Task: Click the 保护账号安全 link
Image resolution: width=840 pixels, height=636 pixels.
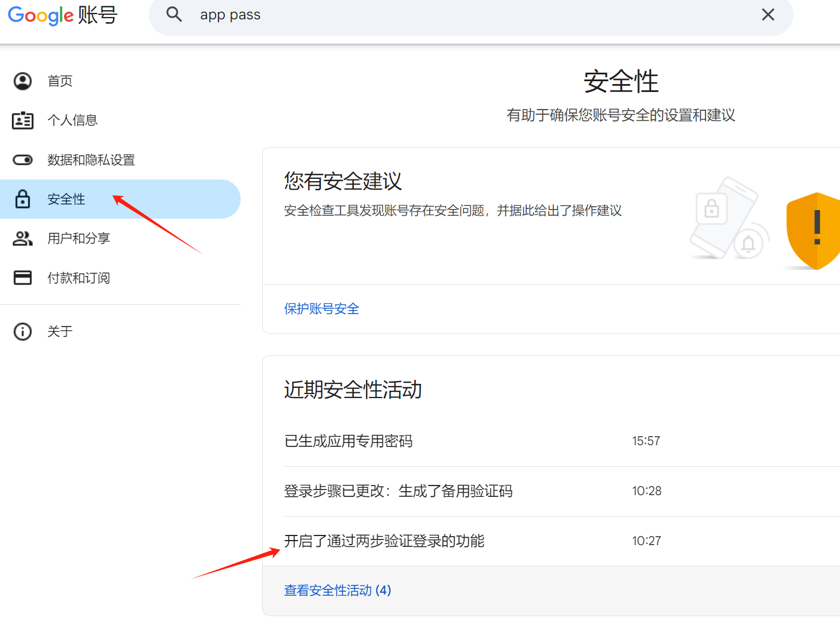Action: click(x=321, y=309)
